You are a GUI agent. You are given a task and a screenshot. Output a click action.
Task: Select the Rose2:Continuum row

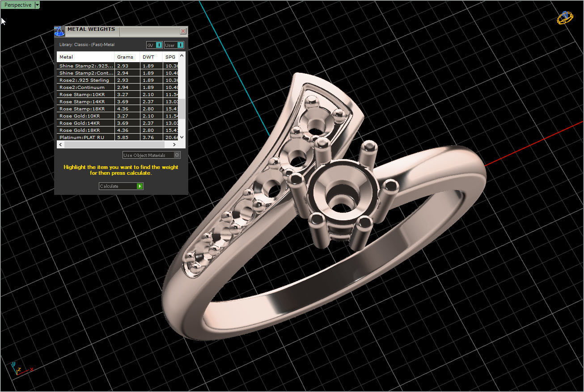point(118,87)
